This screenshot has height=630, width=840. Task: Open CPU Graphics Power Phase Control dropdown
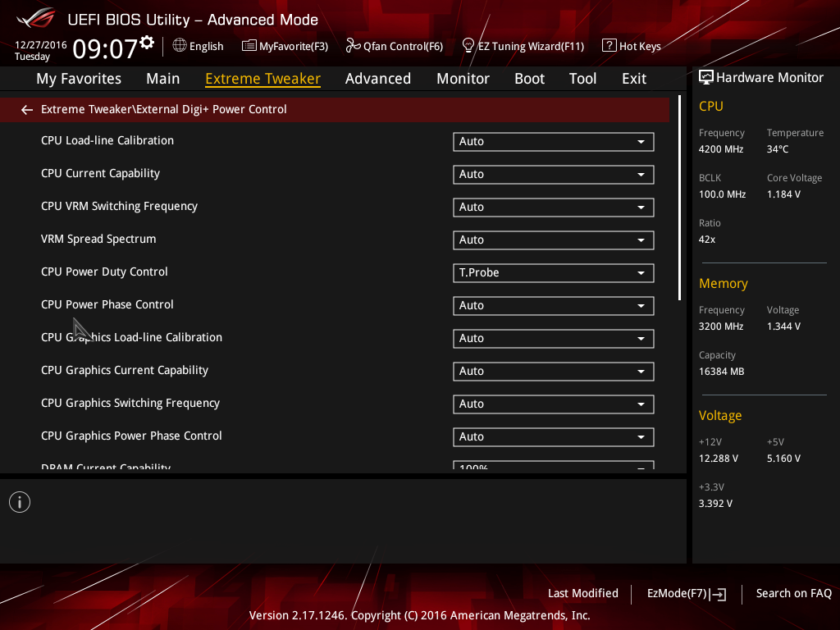click(554, 436)
